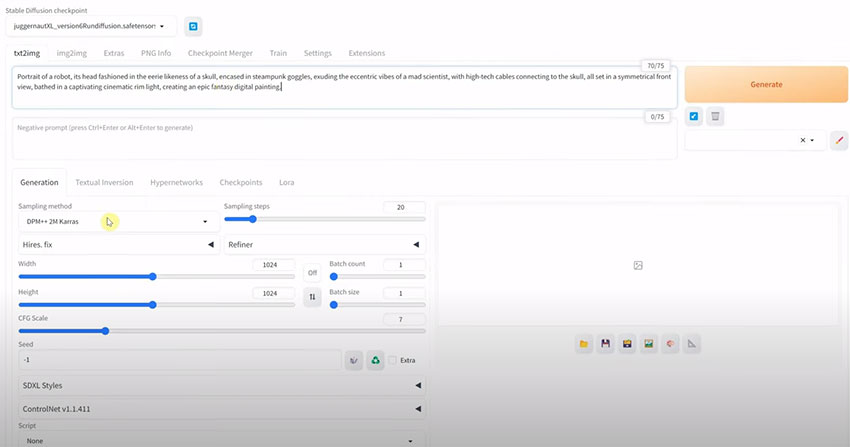Image resolution: width=850 pixels, height=447 pixels.
Task: Click the 70/75 token counter
Action: tap(655, 66)
